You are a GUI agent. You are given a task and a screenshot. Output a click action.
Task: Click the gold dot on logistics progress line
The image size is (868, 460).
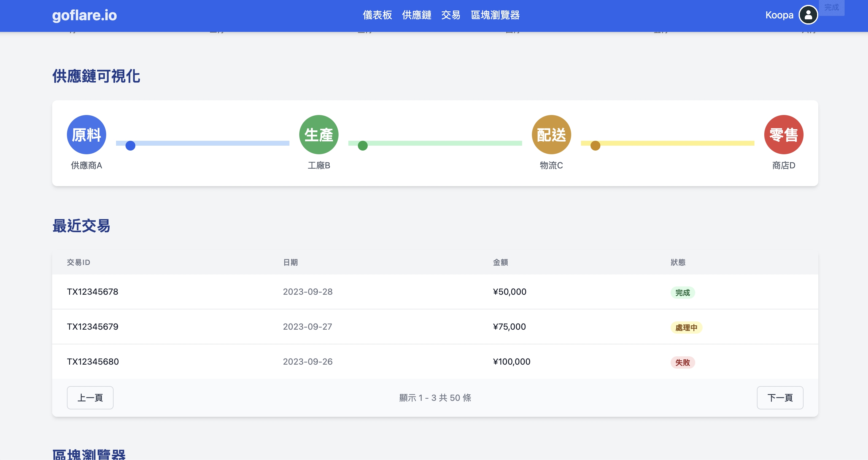point(595,145)
